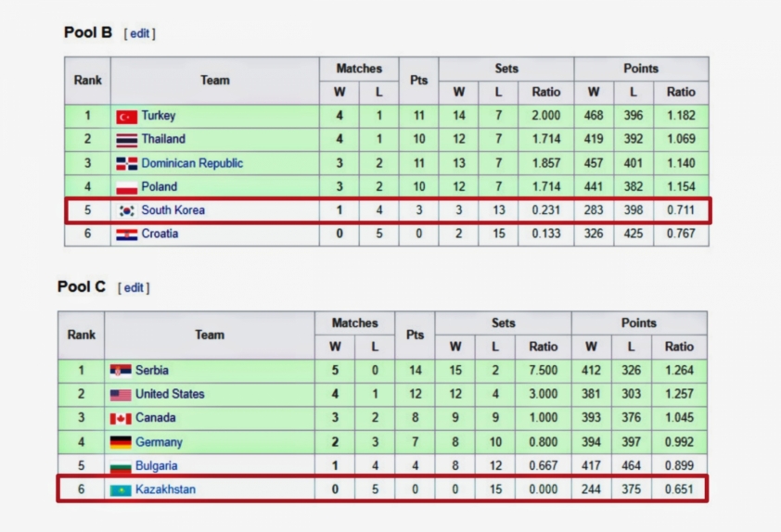This screenshot has height=532, width=781.
Task: Click the Pool C Team column header
Action: pos(210,335)
